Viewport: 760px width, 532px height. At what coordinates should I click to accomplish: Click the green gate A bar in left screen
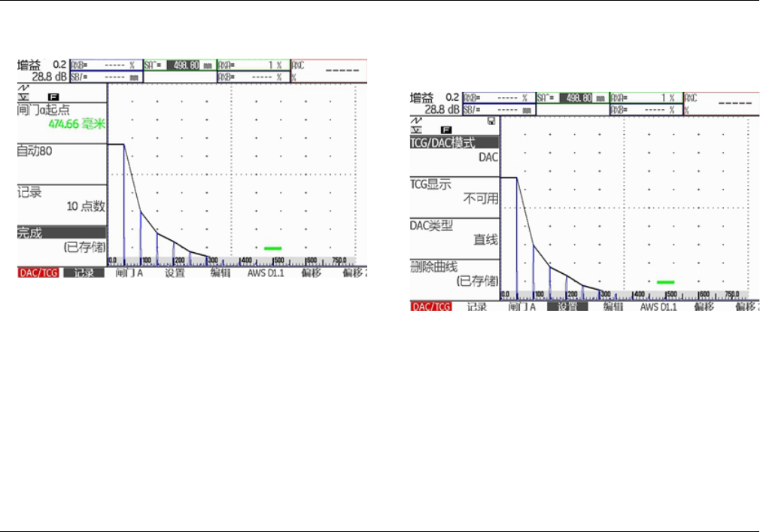click(273, 248)
